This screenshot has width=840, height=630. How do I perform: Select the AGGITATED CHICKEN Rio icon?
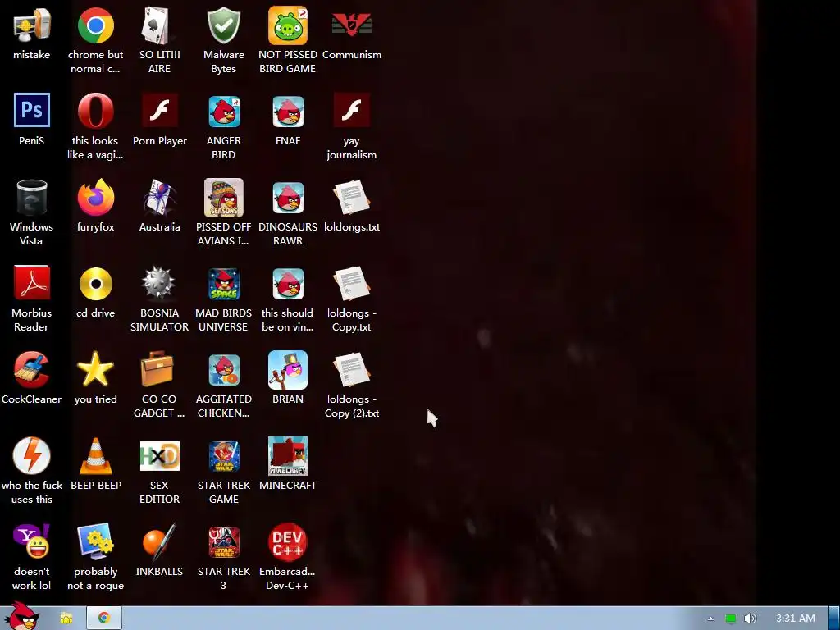[x=224, y=370]
